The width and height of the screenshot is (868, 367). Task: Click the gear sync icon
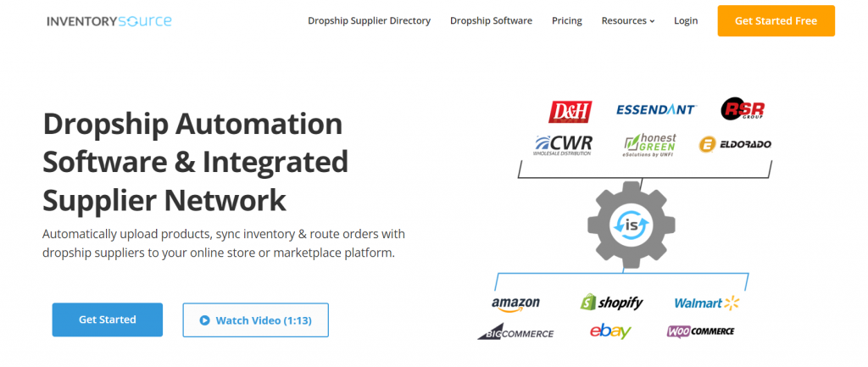click(x=631, y=225)
